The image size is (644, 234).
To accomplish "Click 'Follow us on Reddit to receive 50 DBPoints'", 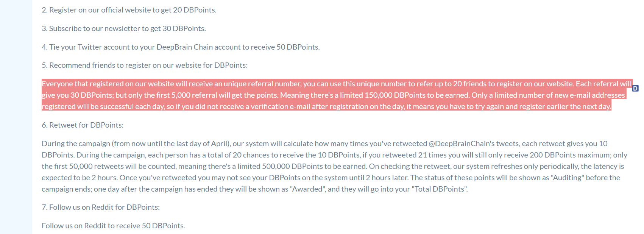I will click(x=113, y=226).
